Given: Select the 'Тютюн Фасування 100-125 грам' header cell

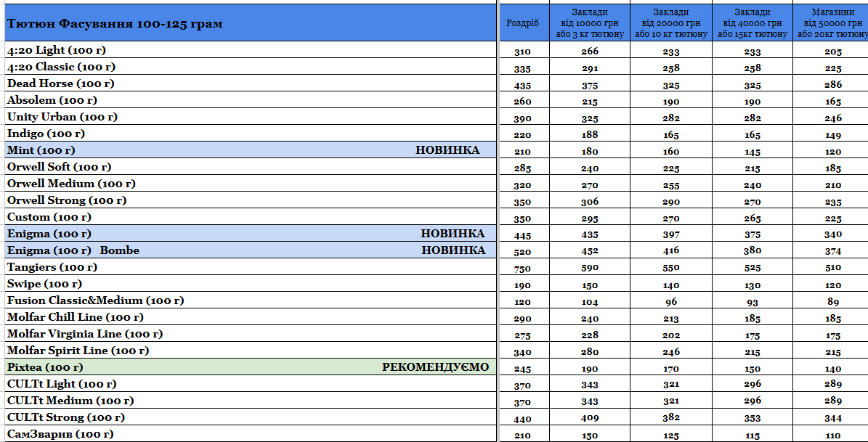Looking at the screenshot, I should [x=251, y=22].
